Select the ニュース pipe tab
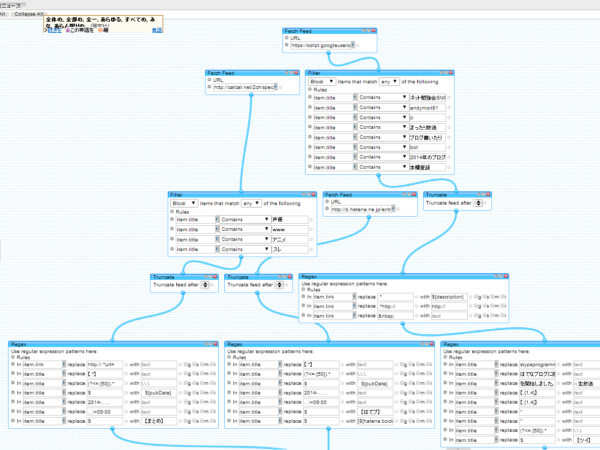 [12, 5]
